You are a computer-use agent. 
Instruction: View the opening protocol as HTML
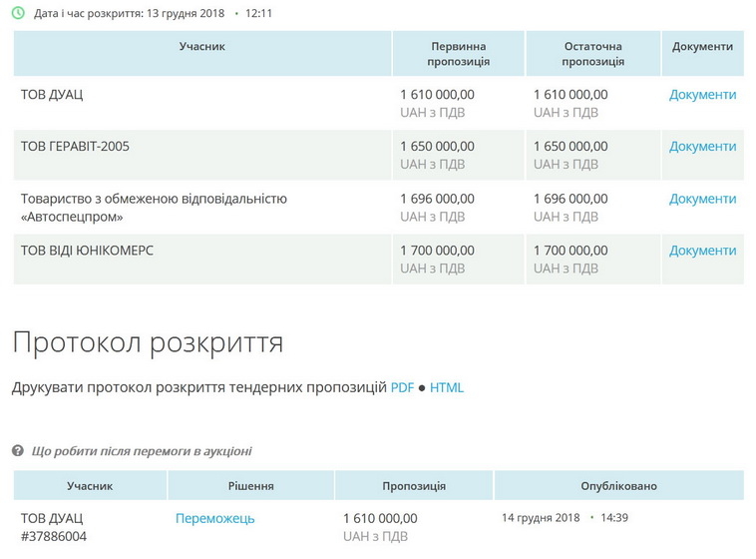(x=447, y=387)
